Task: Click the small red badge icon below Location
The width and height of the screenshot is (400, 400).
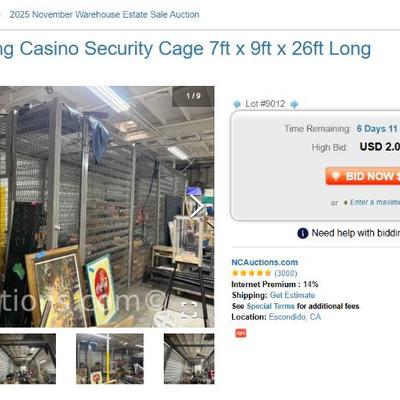Action: 241,333
